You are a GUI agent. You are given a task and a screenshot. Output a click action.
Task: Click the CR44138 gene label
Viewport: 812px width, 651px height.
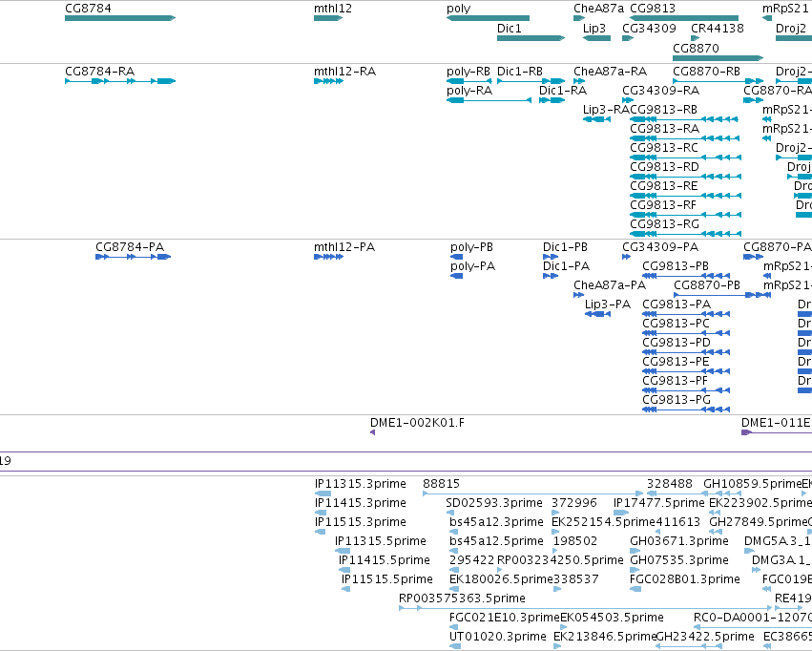[x=718, y=28]
